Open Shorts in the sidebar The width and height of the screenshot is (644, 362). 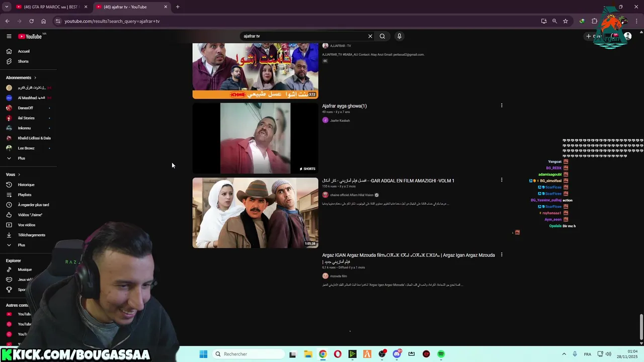coord(23,61)
